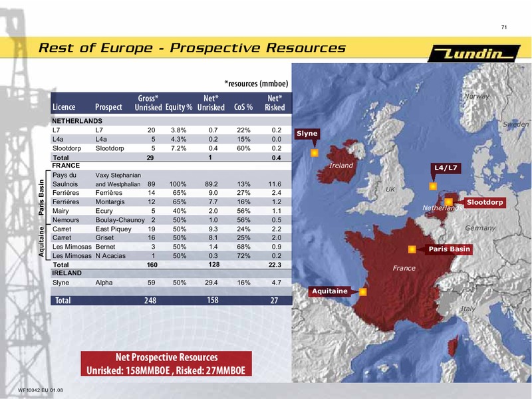Viewport: 532px width, 399px height.
Task: Click the Slyne map label
Action: point(307,134)
